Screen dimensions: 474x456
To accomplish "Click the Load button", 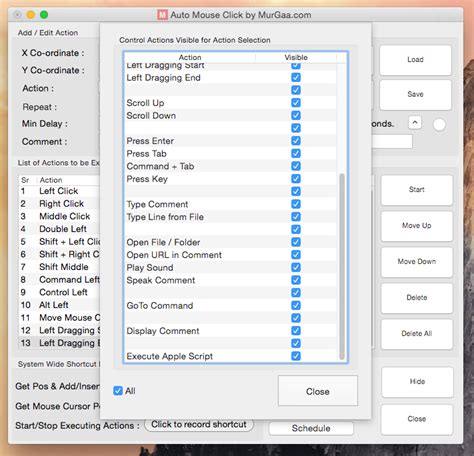I will (415, 60).
